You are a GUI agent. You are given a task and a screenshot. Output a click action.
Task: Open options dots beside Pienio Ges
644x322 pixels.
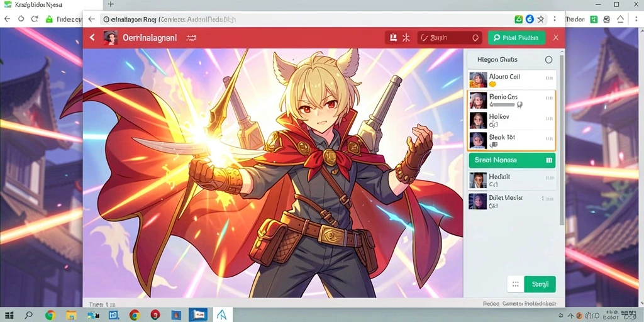(x=549, y=98)
